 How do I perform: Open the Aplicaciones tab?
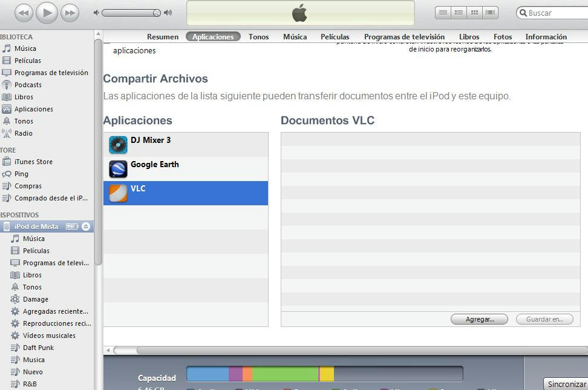click(213, 37)
